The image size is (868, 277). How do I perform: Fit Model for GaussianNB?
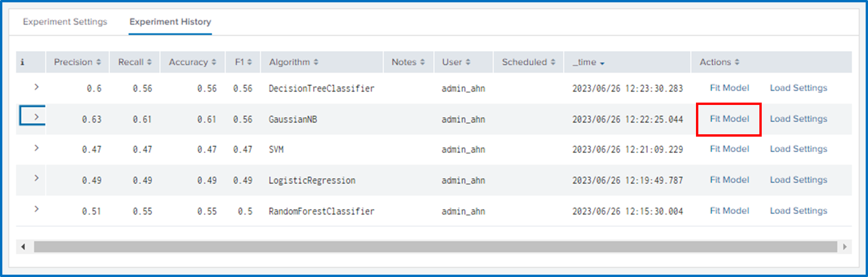(x=730, y=119)
